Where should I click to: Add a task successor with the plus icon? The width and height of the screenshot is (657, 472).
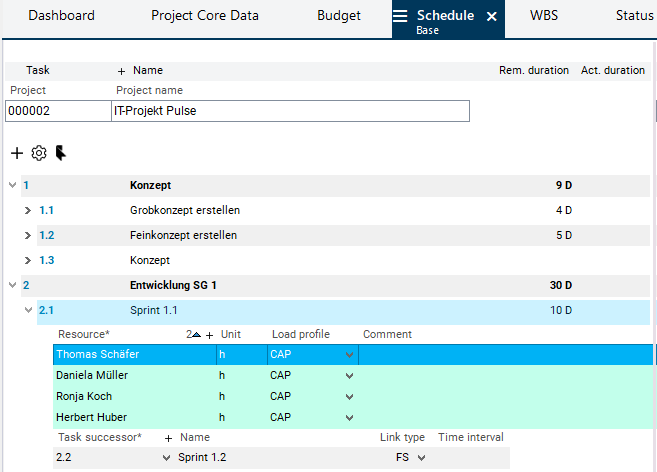[169, 438]
